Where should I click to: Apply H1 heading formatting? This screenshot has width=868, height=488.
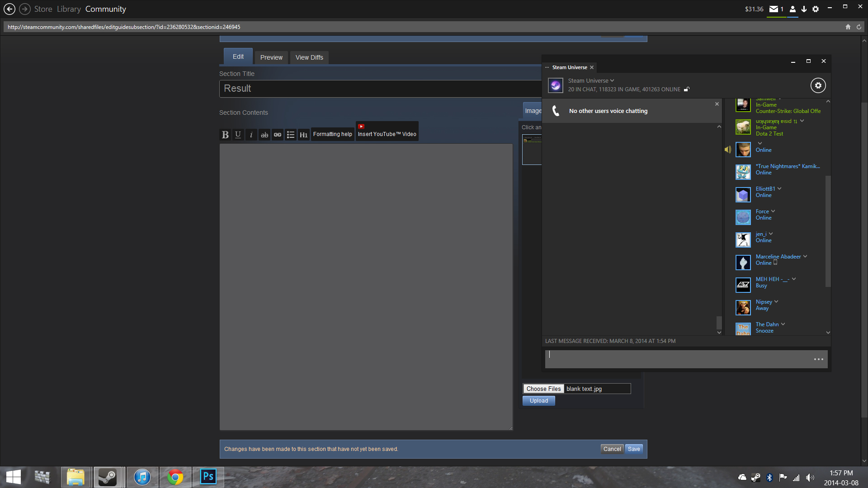click(304, 135)
